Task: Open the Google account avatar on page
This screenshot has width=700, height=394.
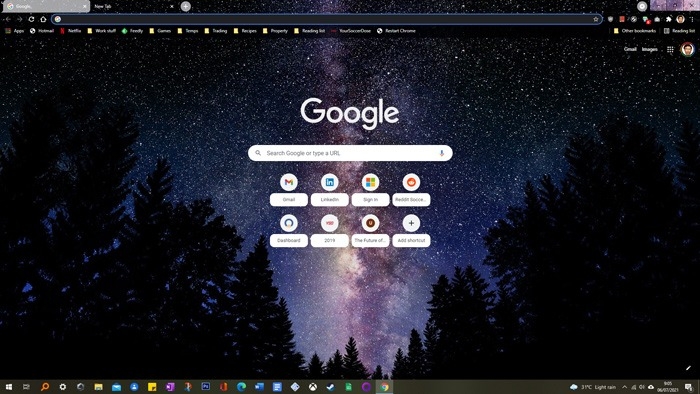Action: click(688, 49)
